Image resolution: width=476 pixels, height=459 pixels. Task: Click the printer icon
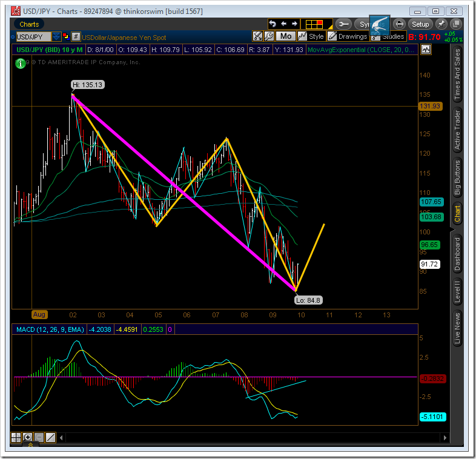(x=399, y=24)
